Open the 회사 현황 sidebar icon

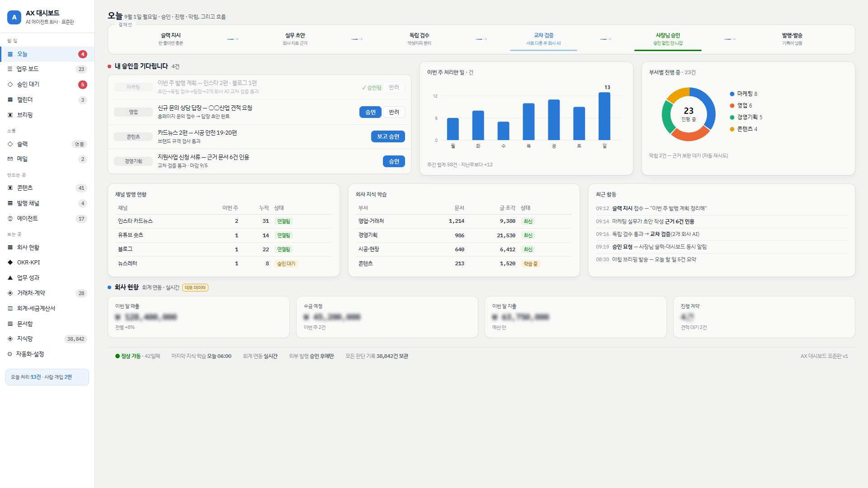[x=10, y=248]
